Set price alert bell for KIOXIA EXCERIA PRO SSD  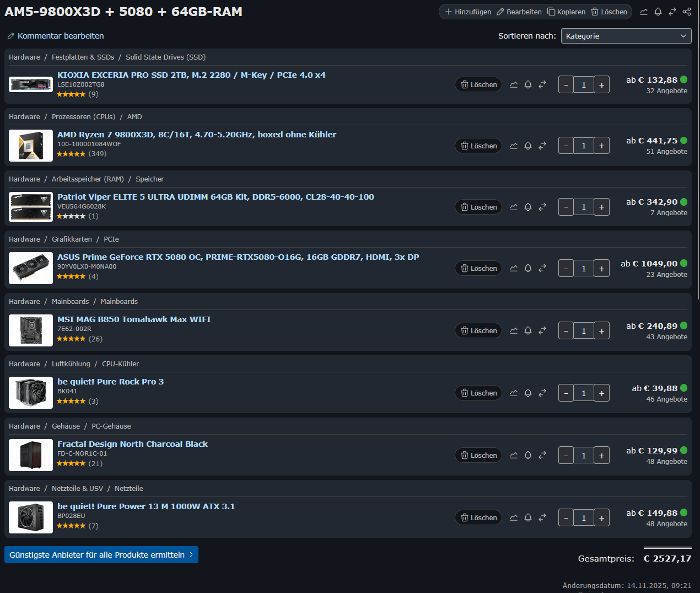[528, 84]
